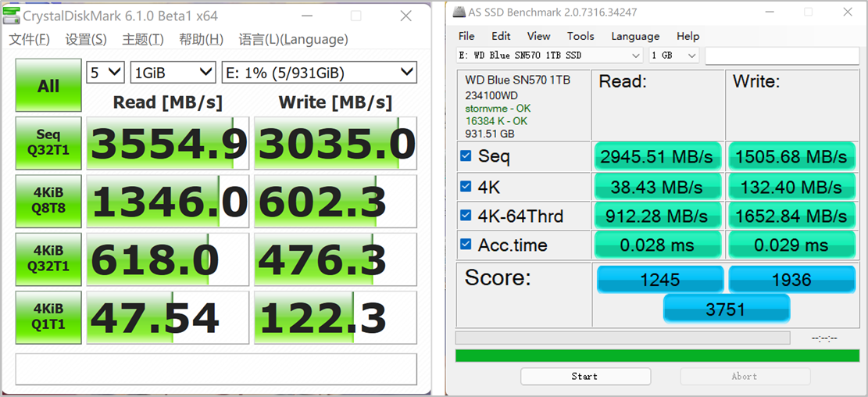The image size is (868, 397).
Task: Click the read score 1245
Action: click(660, 280)
